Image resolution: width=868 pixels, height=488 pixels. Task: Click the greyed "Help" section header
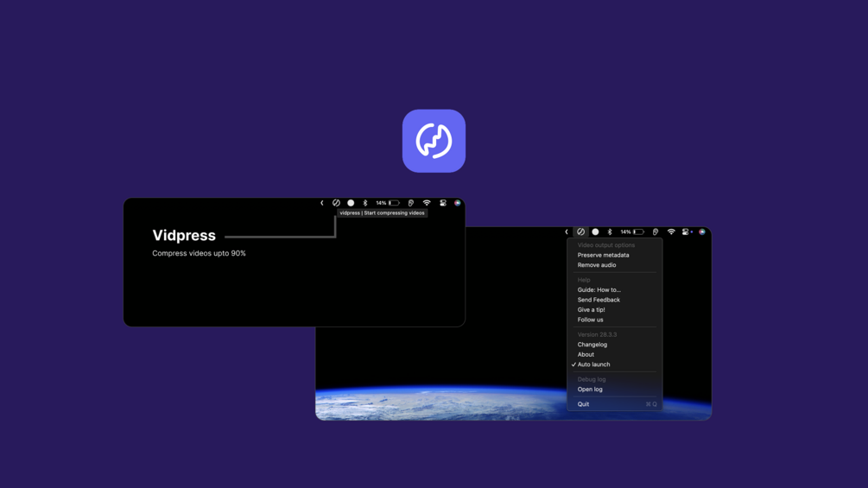point(584,280)
